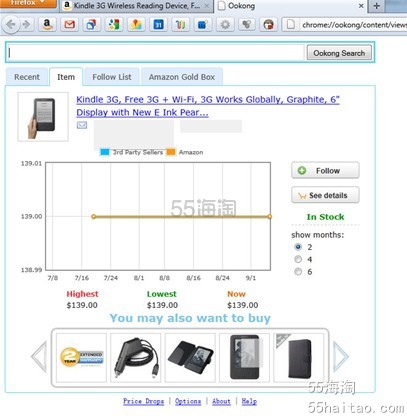This screenshot has width=407, height=416.
Task: Select the 4 months radio button
Action: 298,259
